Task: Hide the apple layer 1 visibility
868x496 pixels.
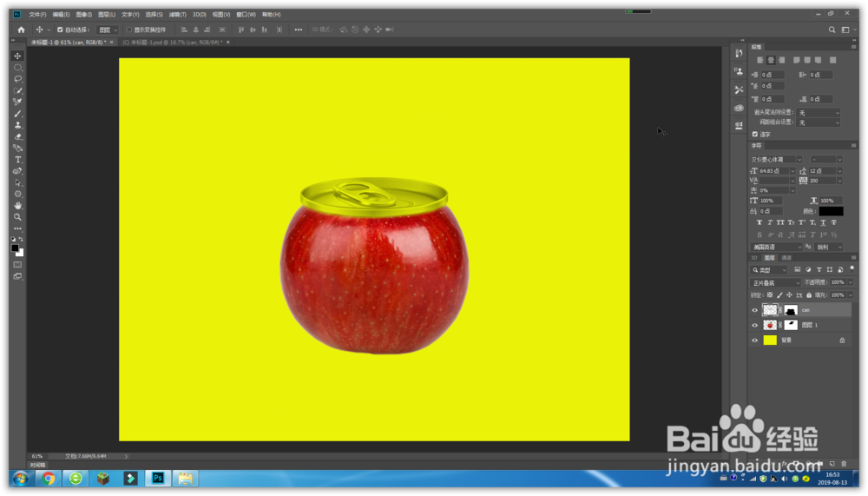Action: pos(754,325)
